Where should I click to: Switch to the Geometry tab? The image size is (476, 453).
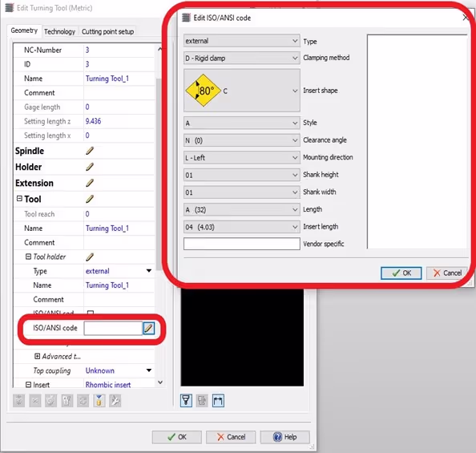pos(24,30)
